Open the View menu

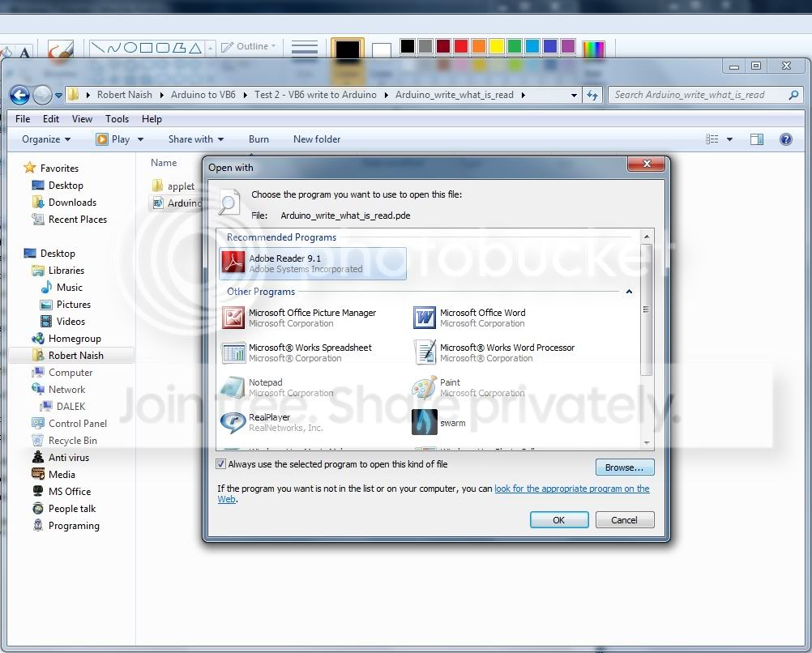click(83, 119)
